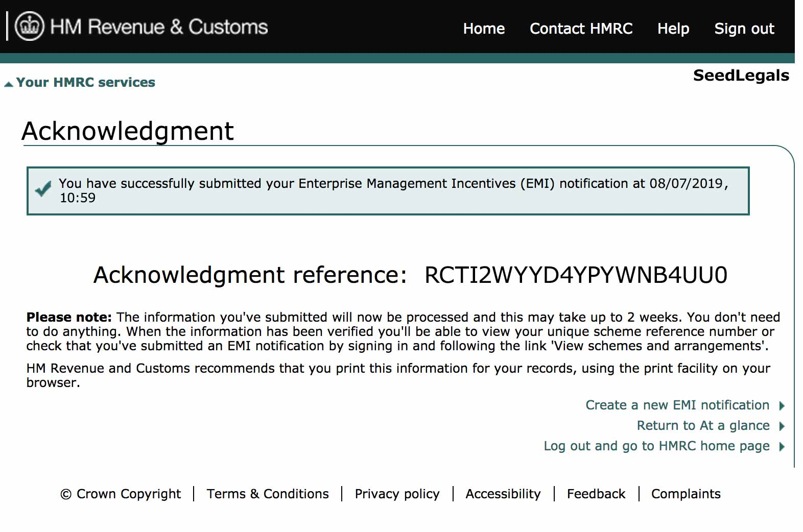The image size is (803, 532).
Task: Click arrow beside Log out and go to HMRC
Action: tap(782, 447)
